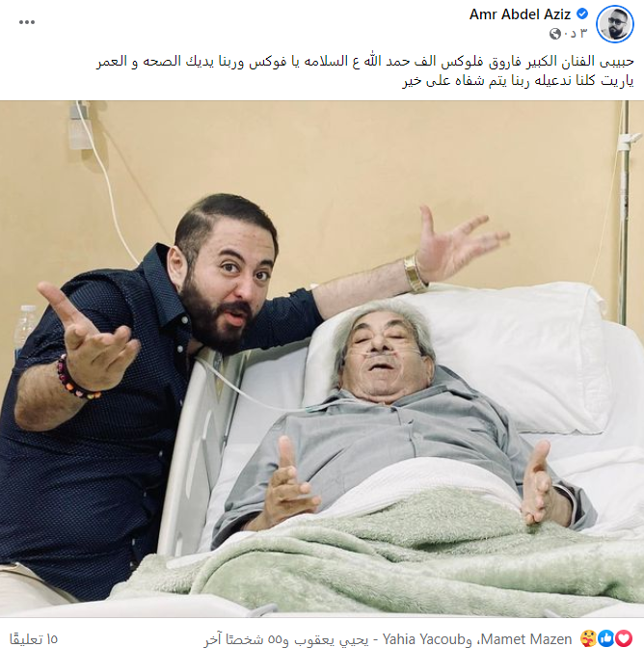Click the care hug reaction icon

(x=589, y=638)
